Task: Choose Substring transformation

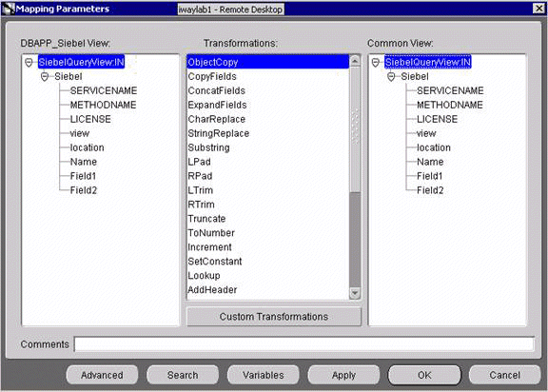Action: pyautogui.click(x=267, y=147)
